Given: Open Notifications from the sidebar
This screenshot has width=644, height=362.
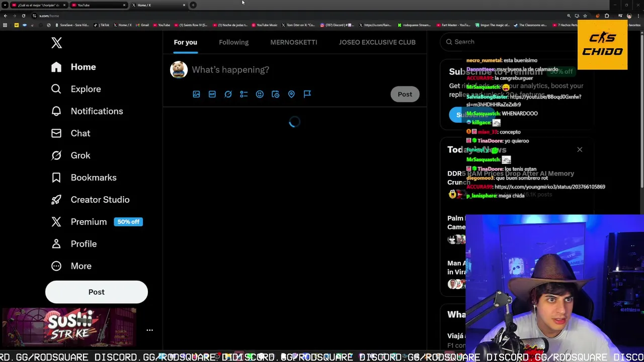Looking at the screenshot, I should 87,111.
